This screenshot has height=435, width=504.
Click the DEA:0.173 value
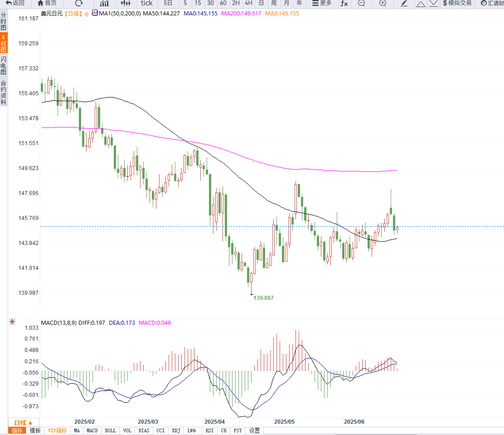122,323
